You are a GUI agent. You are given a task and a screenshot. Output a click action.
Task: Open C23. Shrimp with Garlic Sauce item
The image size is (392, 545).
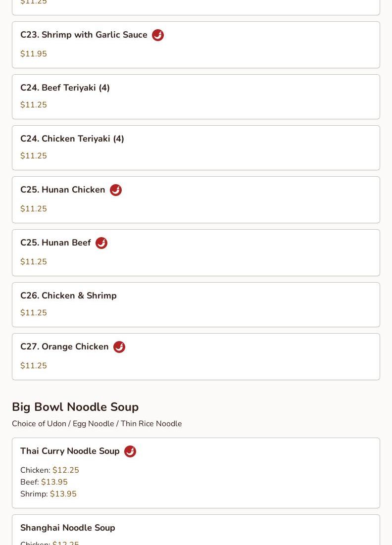coord(196,45)
